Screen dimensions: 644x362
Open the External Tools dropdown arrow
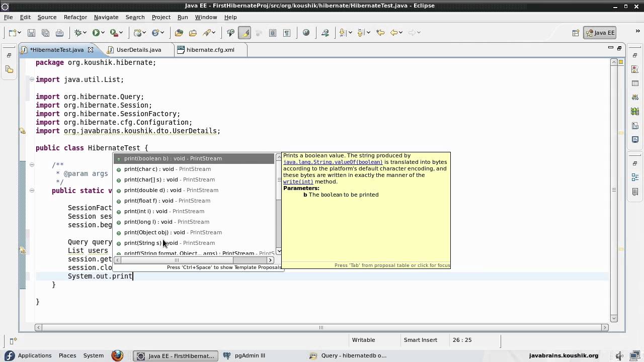pos(121,33)
